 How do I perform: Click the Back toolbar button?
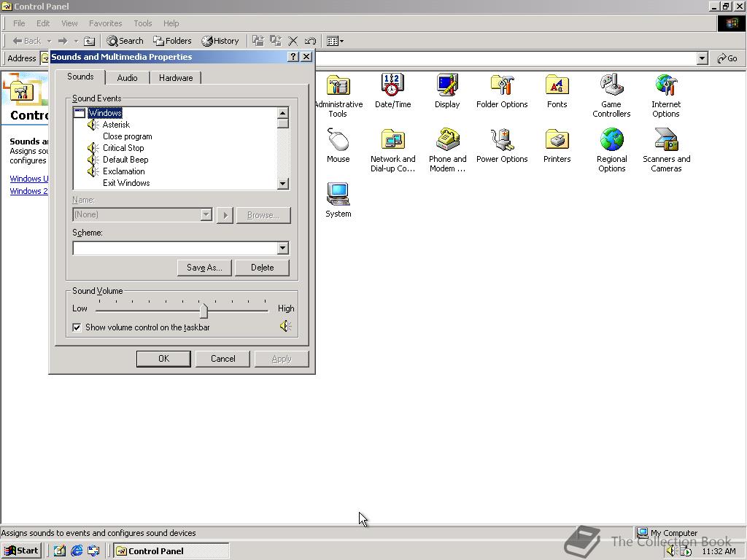(x=27, y=41)
